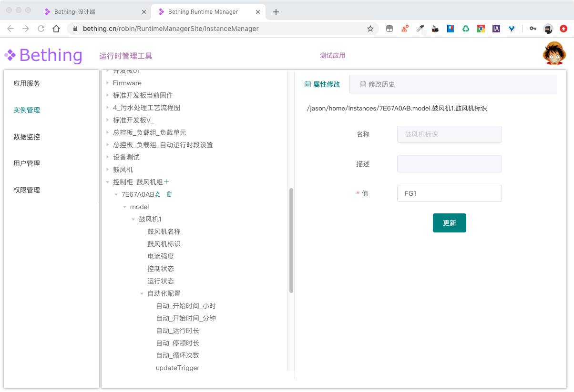
Task: Click the edit pencil icon beside 7E67A0AB
Action: click(158, 194)
